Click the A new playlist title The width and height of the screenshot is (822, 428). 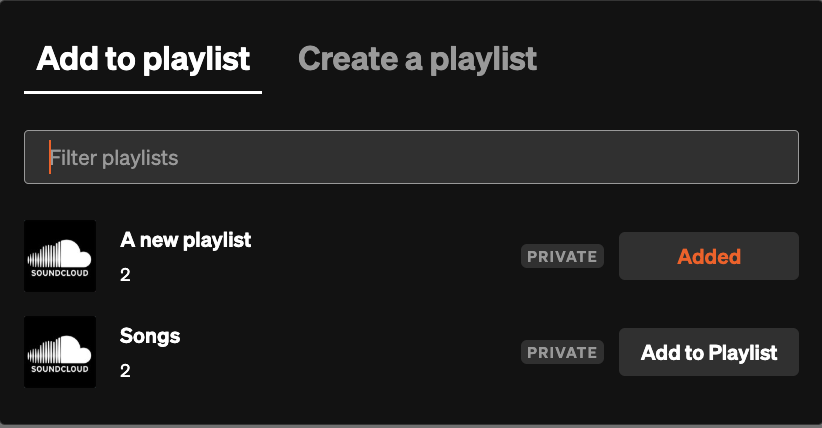[185, 240]
